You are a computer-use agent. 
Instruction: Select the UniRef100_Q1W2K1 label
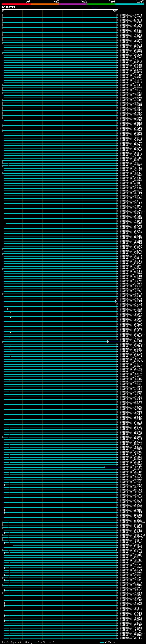point(131,93)
